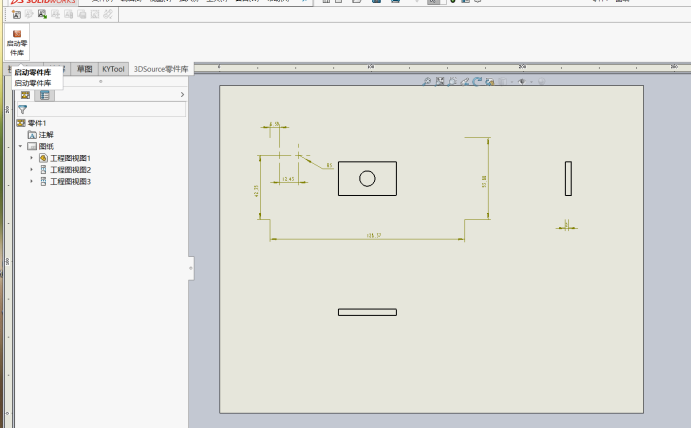Select the narrow side view rectangle on the right
The image size is (692, 428).
pos(568,179)
